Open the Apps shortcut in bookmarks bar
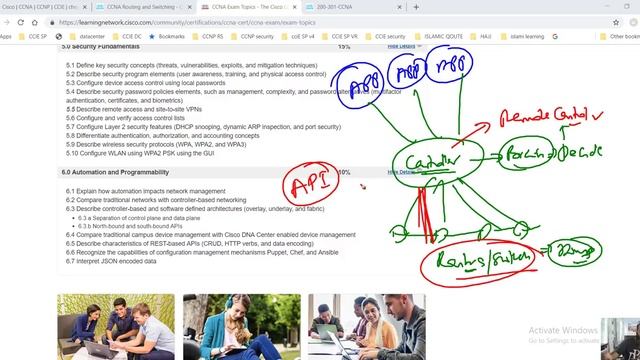 click(6, 36)
